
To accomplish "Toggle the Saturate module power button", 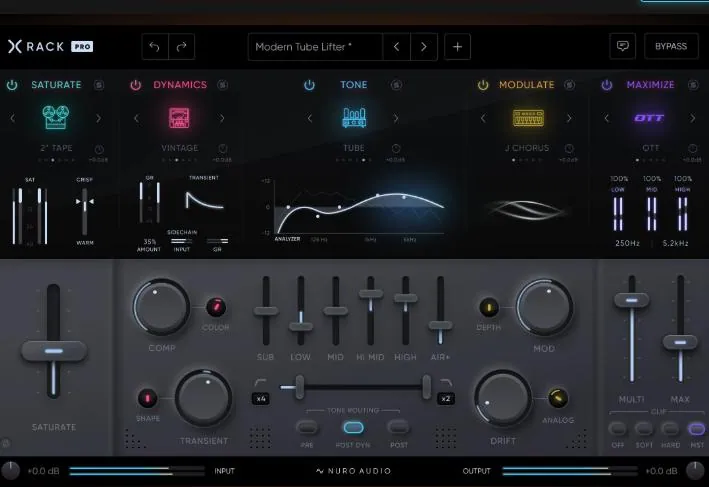I will [x=12, y=85].
